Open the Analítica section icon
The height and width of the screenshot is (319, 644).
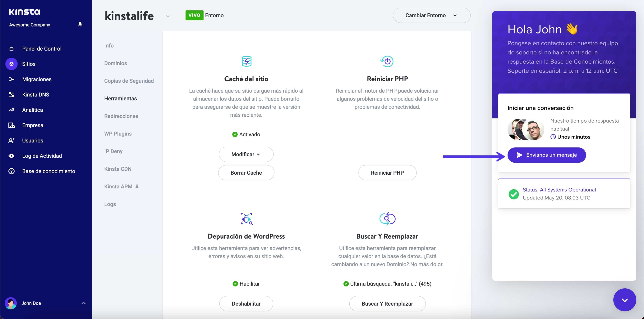coord(11,110)
